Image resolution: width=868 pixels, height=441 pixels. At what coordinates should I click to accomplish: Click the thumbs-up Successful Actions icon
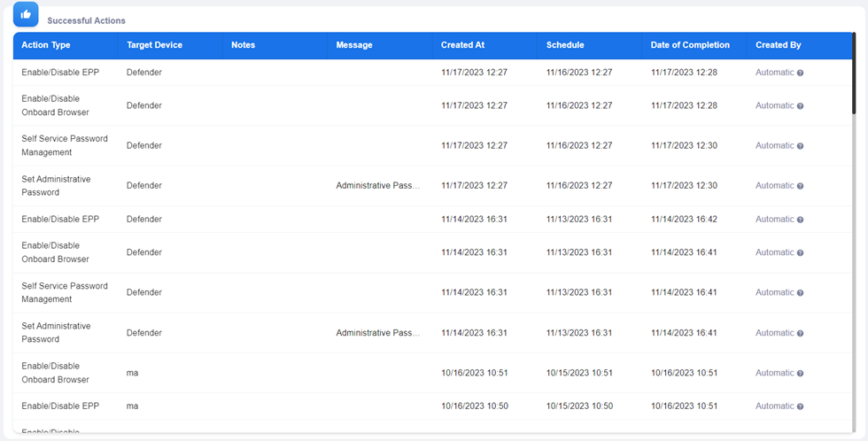26,14
